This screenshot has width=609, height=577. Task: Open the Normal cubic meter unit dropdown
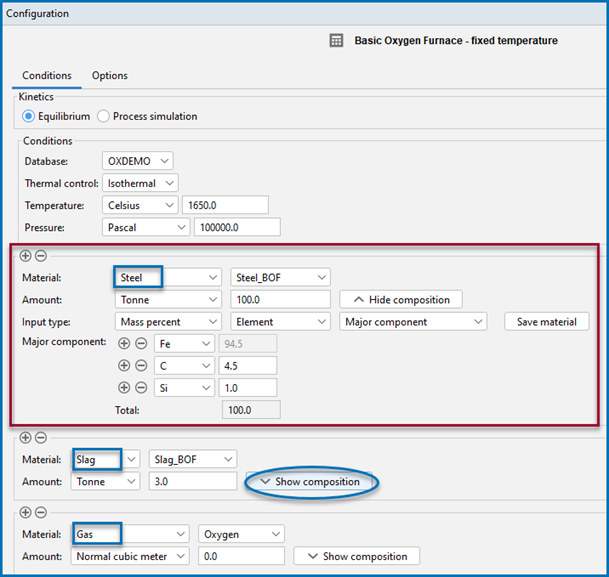[130, 556]
